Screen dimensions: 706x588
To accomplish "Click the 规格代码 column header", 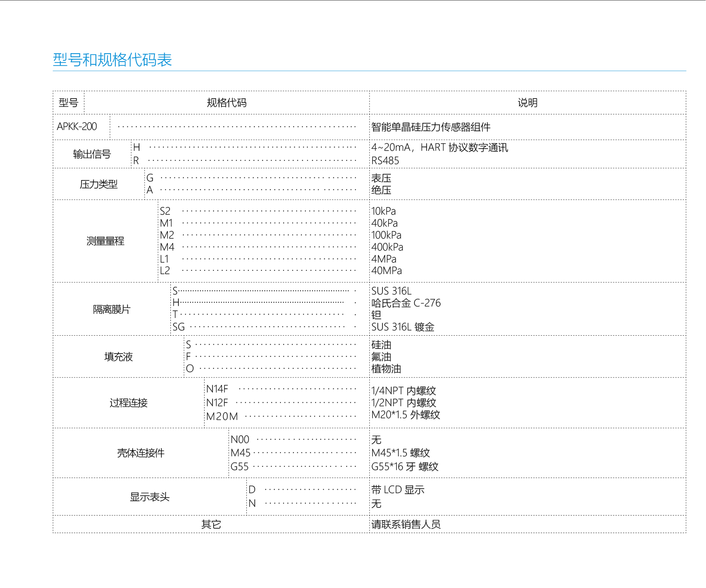I will tap(226, 103).
